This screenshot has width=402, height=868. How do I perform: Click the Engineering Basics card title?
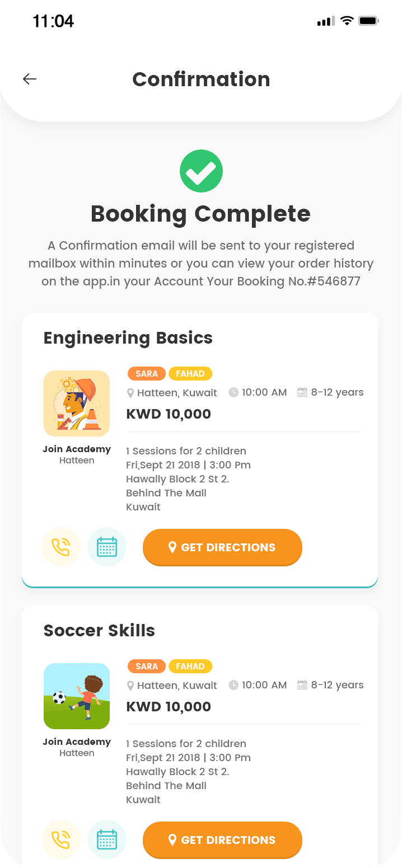(x=128, y=338)
